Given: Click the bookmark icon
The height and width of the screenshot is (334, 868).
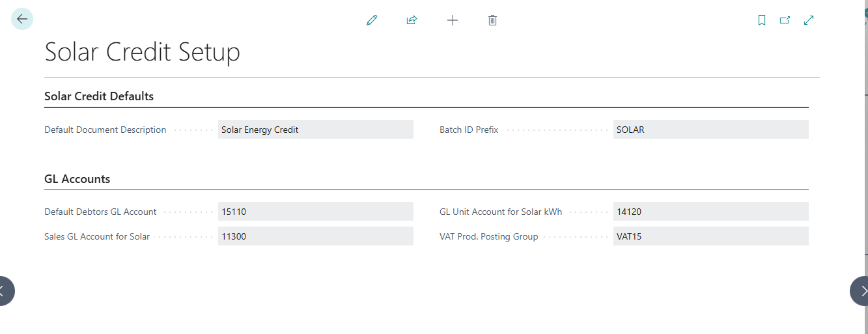Looking at the screenshot, I should click(762, 20).
